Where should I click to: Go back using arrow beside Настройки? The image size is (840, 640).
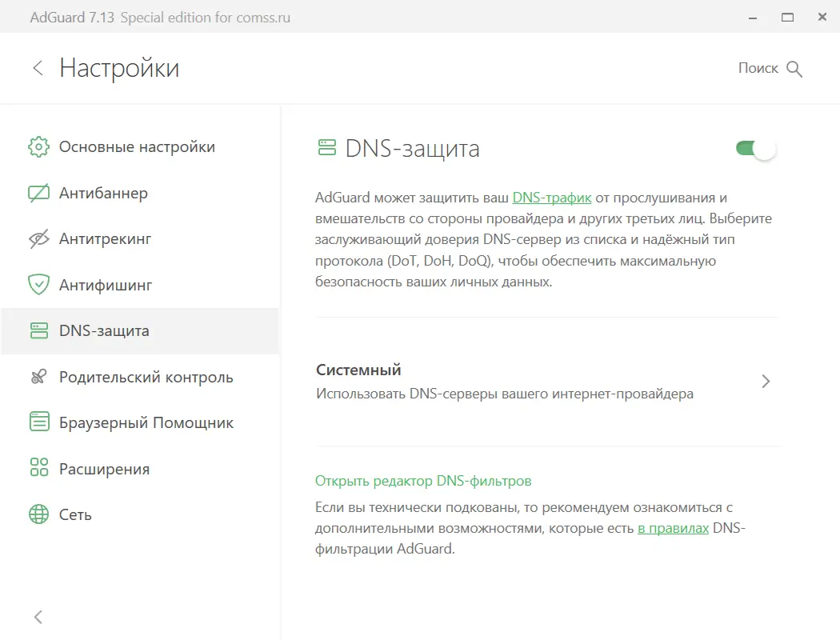point(38,68)
